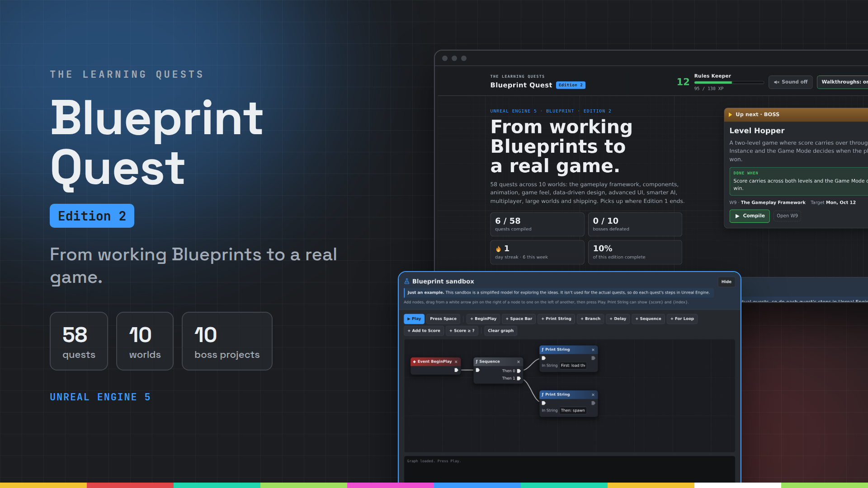Screen dimensions: 868x488
Task: Click 'The Gameplay Framework' world label
Action: pyautogui.click(x=773, y=203)
